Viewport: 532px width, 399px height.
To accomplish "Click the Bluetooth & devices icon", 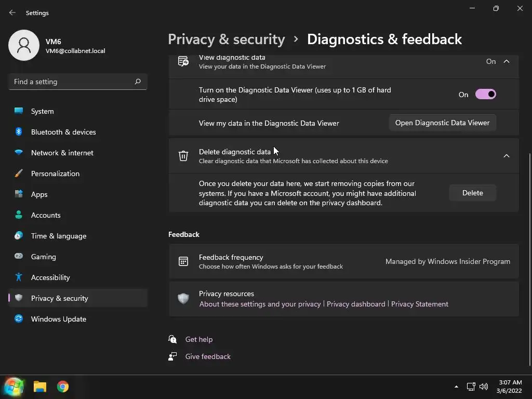I will pyautogui.click(x=19, y=131).
